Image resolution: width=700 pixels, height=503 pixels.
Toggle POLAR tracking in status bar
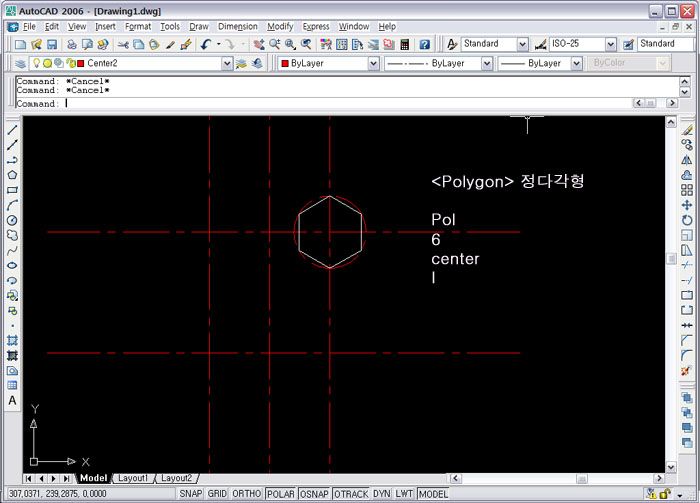click(281, 494)
